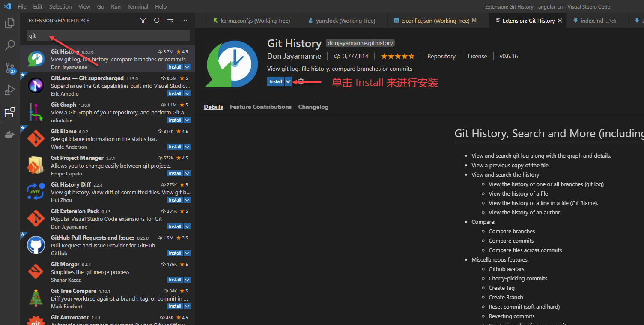Image resolution: width=644 pixels, height=325 pixels.
Task: Click the extensions search box containing git
Action: (108, 36)
